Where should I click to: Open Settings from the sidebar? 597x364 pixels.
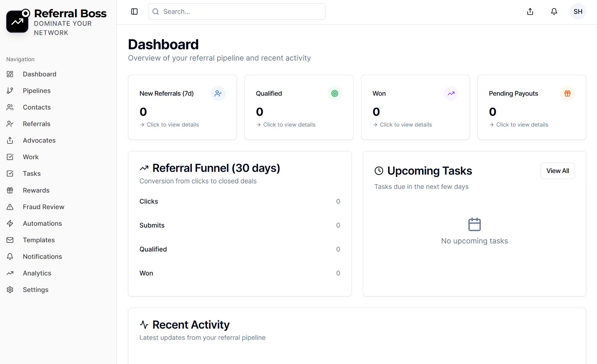click(x=35, y=290)
